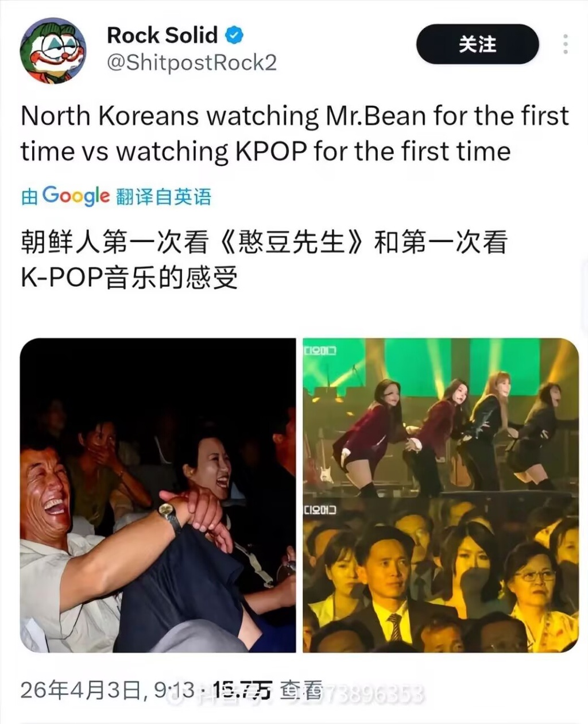The width and height of the screenshot is (588, 724).
Task: Follow the account with 关注 button
Action: pyautogui.click(x=477, y=44)
